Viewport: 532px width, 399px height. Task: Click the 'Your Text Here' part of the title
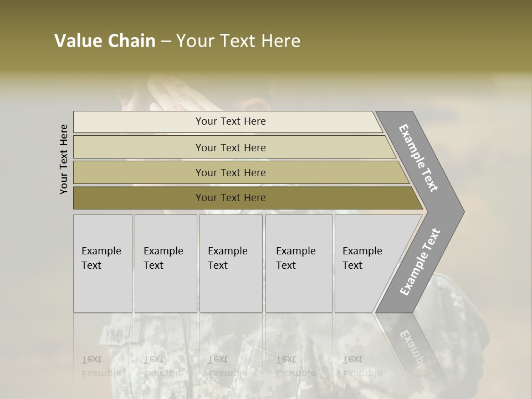tap(238, 41)
